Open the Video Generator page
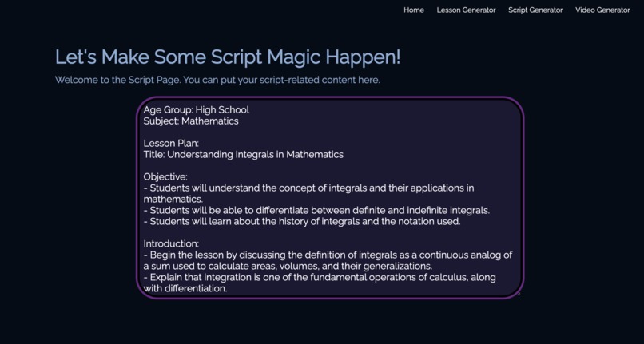This screenshot has height=344, width=644. point(602,10)
